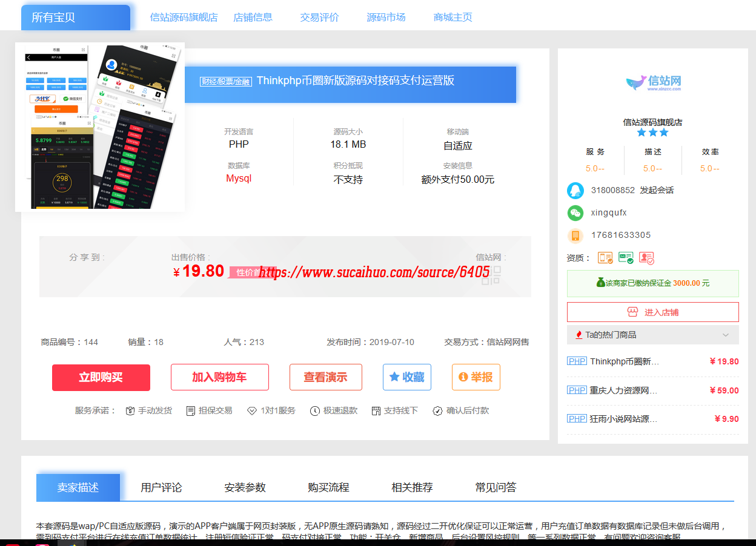Switch to the 安装参数 tab
This screenshot has height=546, width=756.
(x=245, y=488)
